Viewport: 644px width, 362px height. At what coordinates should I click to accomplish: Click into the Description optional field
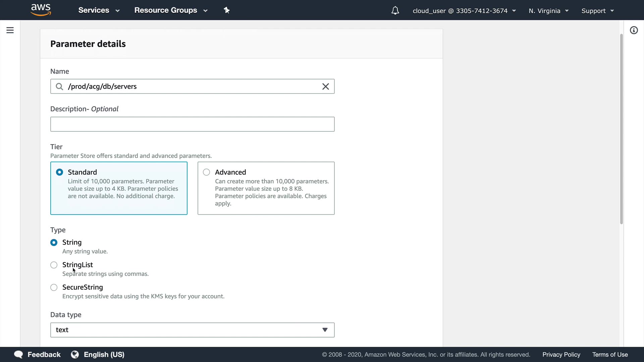192,124
